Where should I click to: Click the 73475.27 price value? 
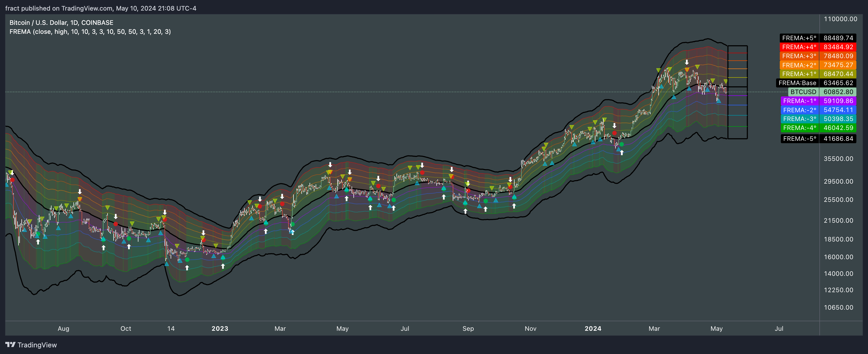pyautogui.click(x=838, y=65)
